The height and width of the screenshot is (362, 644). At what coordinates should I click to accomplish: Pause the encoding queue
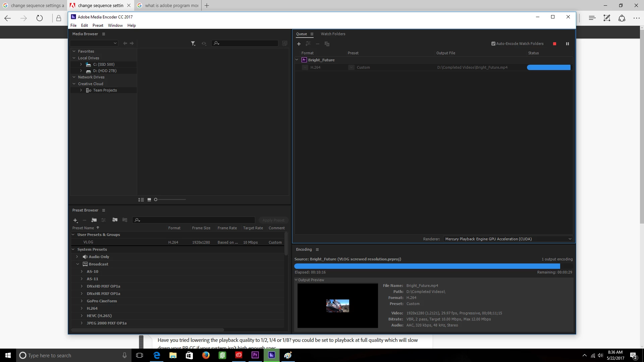[568, 44]
